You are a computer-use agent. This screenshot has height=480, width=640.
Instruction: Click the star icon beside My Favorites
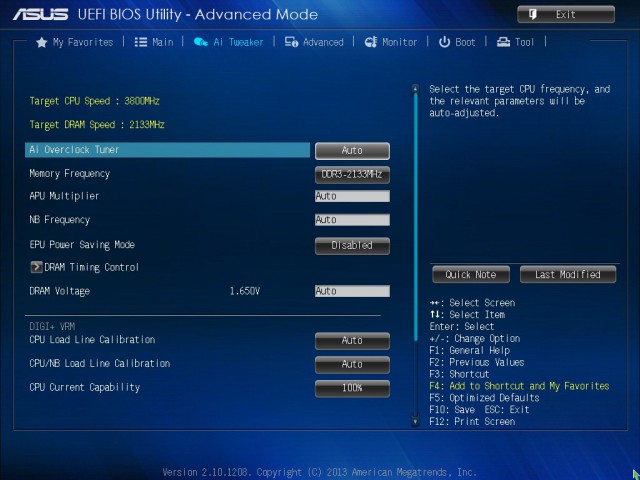[42, 42]
